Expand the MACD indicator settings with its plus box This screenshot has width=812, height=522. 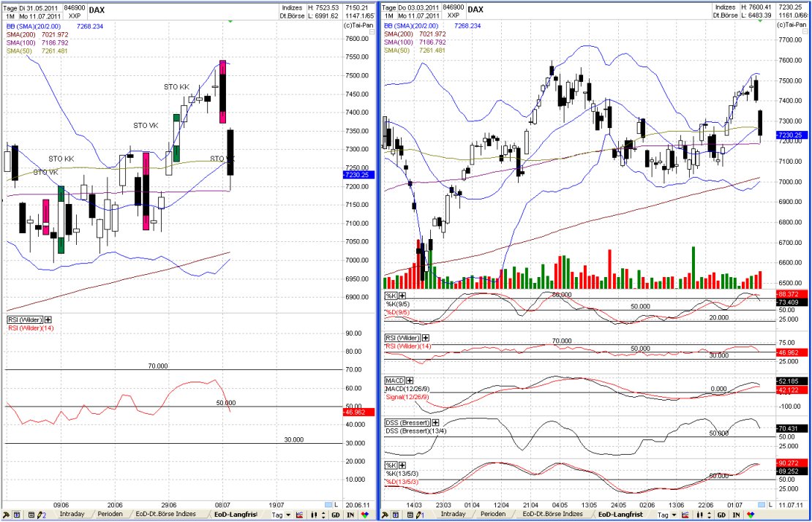coord(410,380)
